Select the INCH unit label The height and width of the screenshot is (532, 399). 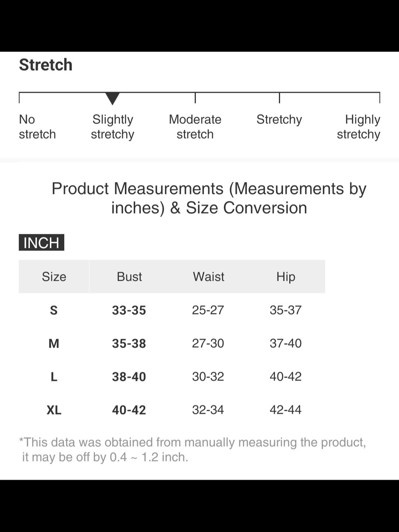point(41,243)
